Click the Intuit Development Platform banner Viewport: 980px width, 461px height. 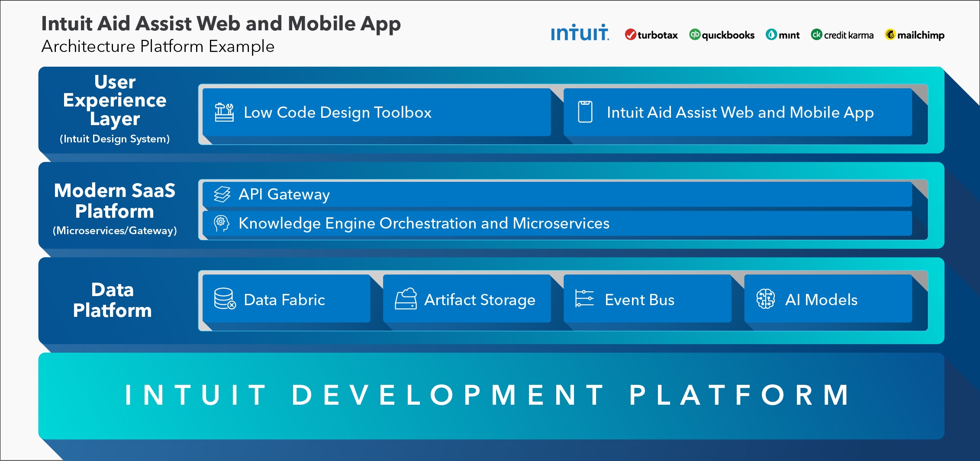tap(491, 396)
